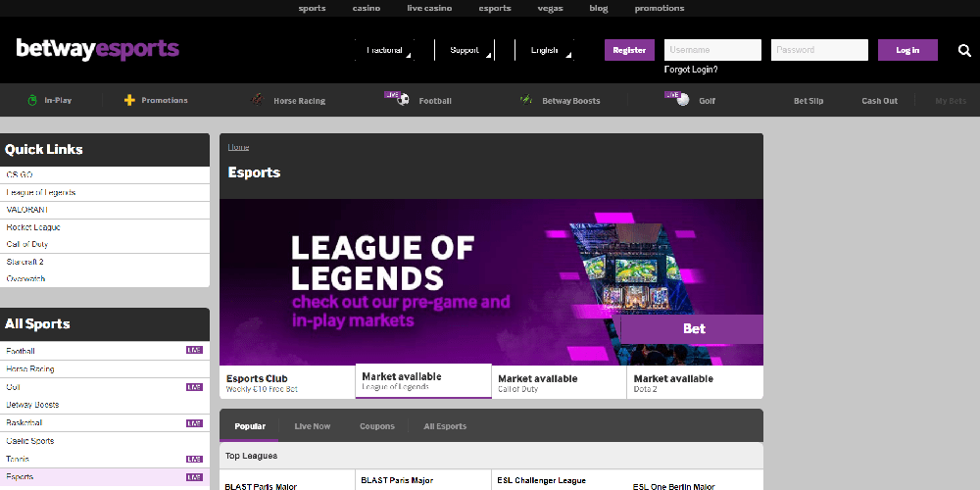Click the Promotions plus icon

click(x=129, y=100)
